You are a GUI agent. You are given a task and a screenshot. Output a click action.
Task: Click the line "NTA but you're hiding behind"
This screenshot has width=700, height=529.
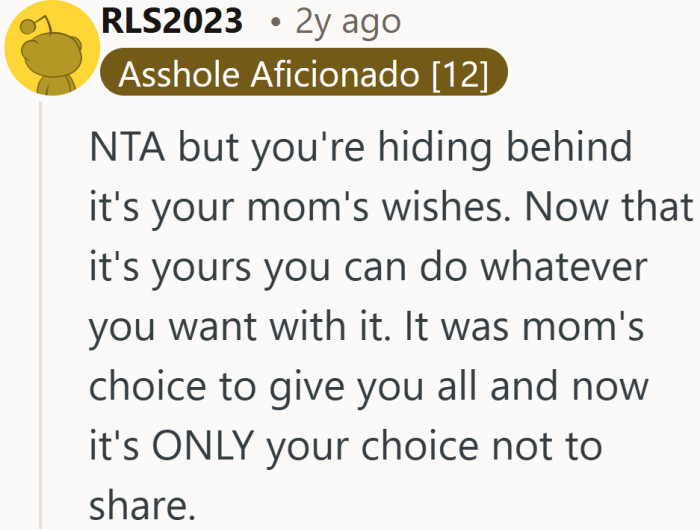360,150
